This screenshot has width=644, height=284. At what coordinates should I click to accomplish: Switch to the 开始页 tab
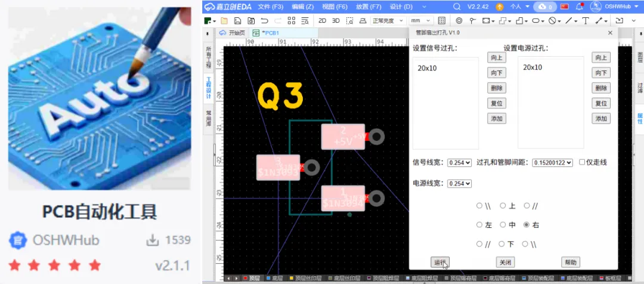(233, 33)
